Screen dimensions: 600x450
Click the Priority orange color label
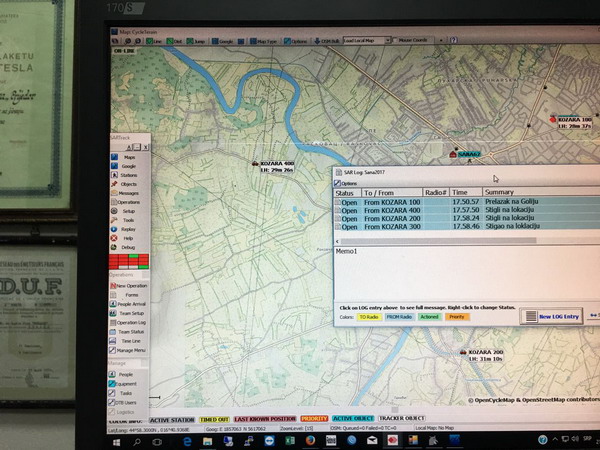[457, 317]
